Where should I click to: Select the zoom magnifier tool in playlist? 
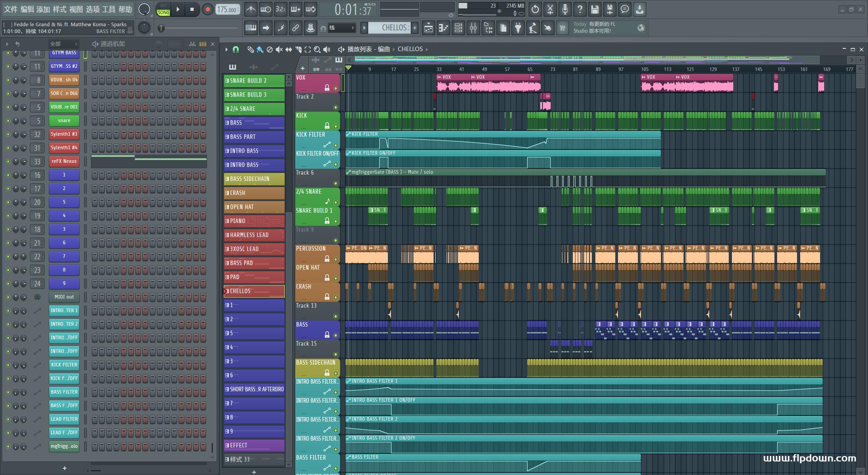click(317, 49)
